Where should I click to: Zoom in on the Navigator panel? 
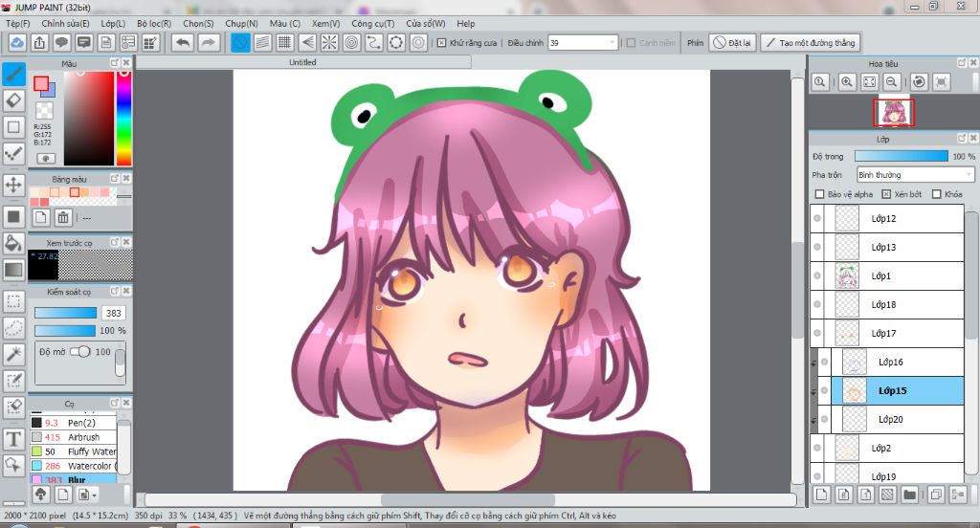coord(847,82)
